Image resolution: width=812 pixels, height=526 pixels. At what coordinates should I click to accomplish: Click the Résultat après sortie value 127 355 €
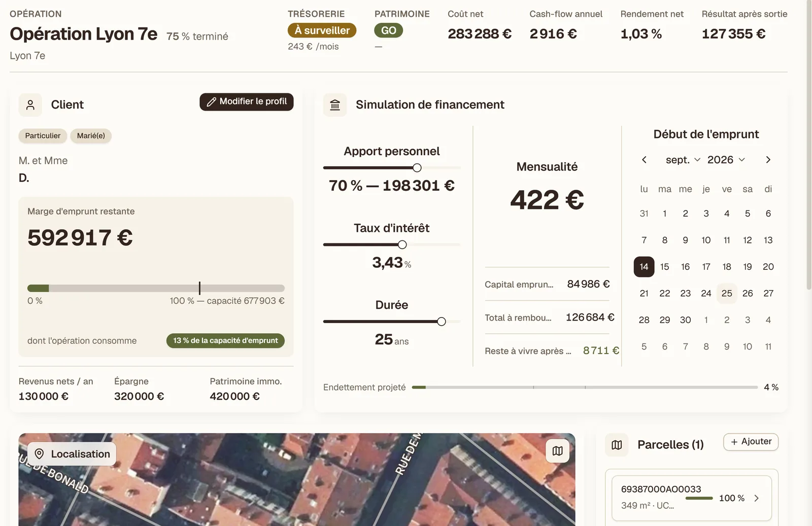coord(733,34)
